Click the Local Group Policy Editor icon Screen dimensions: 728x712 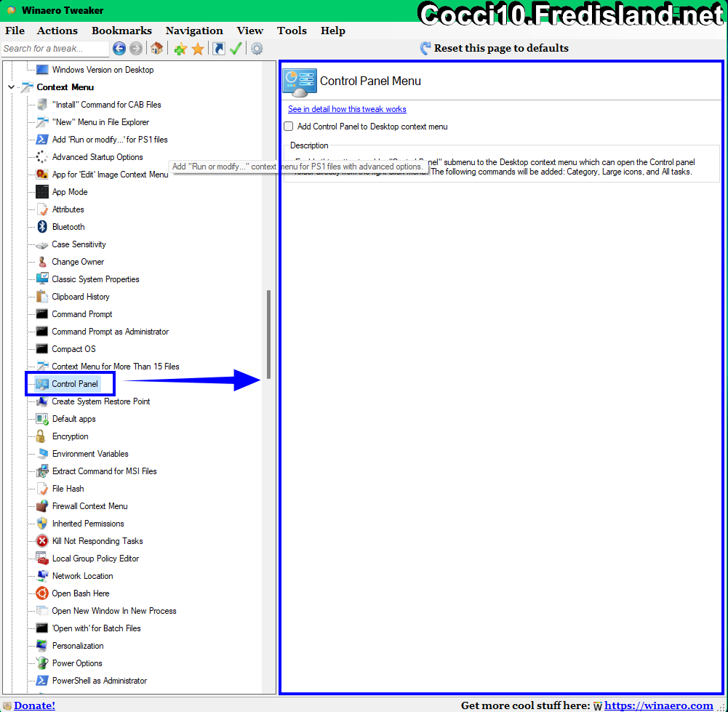tap(42, 559)
